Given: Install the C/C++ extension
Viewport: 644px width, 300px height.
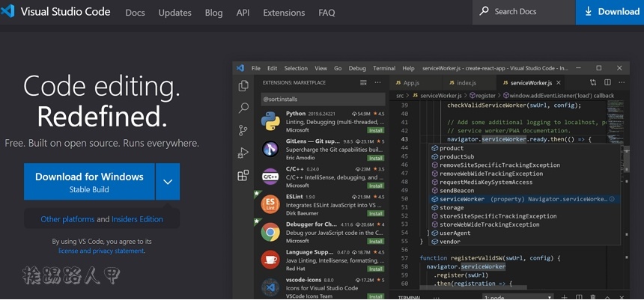Looking at the screenshot, I should pyautogui.click(x=375, y=186).
